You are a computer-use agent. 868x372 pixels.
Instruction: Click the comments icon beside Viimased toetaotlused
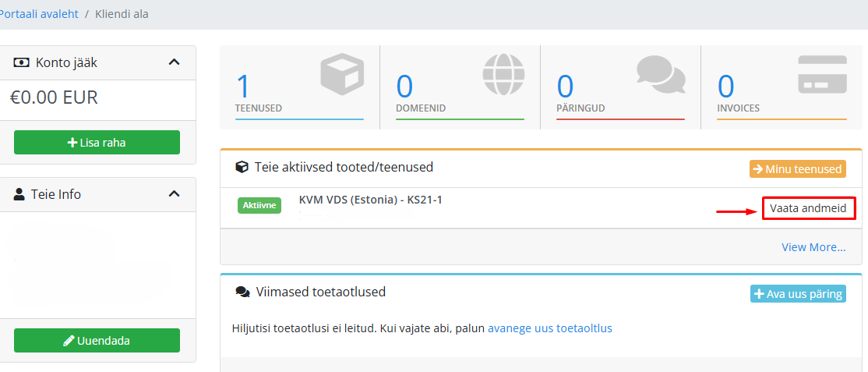242,292
